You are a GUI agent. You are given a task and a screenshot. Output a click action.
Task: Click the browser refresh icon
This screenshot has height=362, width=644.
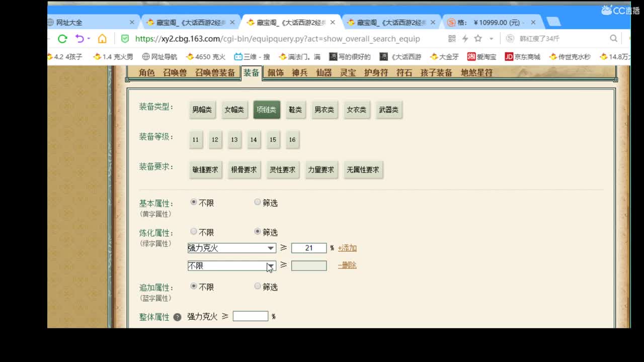coord(62,39)
